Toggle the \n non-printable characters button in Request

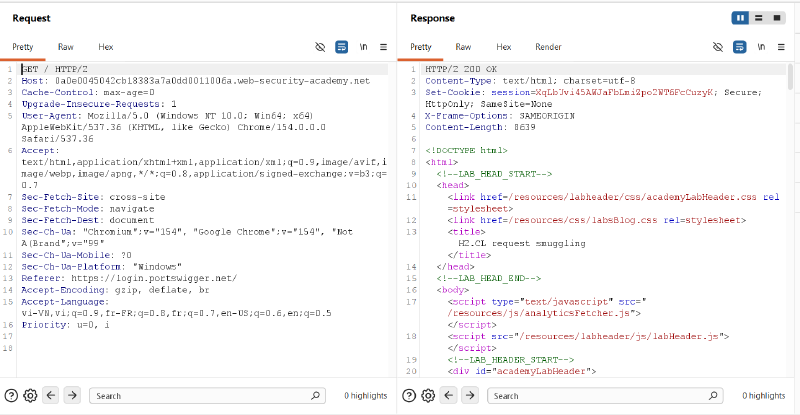(363, 47)
